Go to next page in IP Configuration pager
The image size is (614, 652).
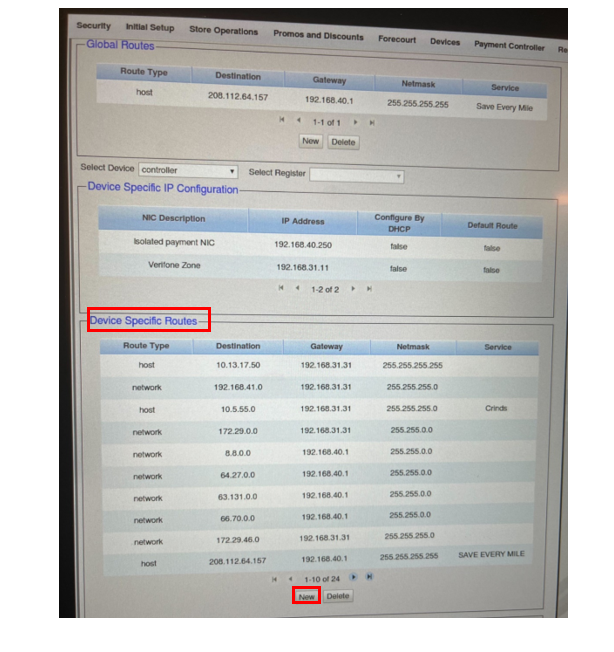(x=353, y=289)
